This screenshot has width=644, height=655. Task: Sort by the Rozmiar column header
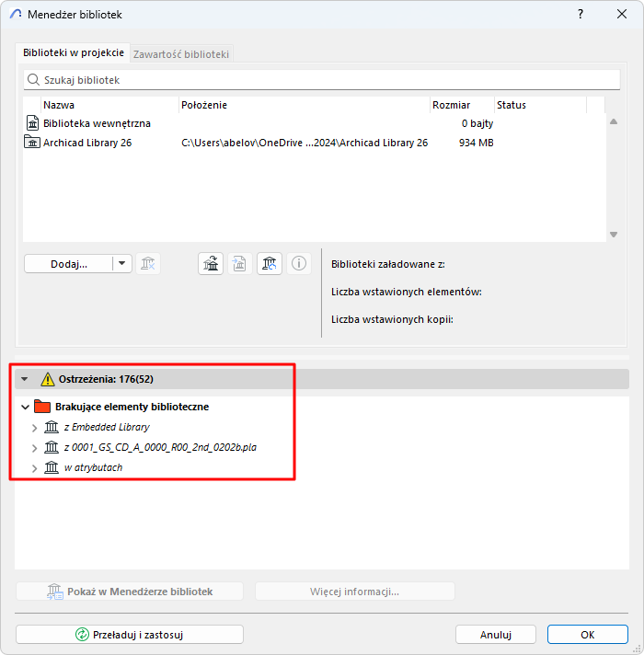[462, 105]
